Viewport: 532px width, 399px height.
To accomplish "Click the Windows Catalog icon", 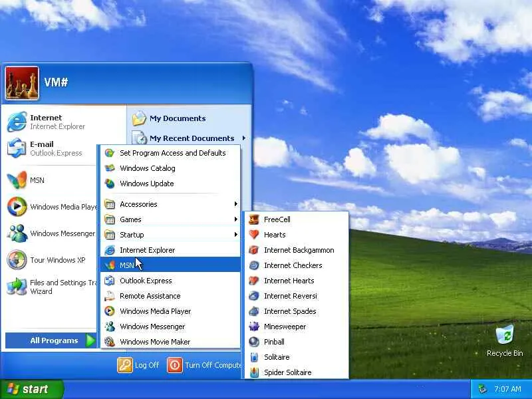I will [110, 168].
